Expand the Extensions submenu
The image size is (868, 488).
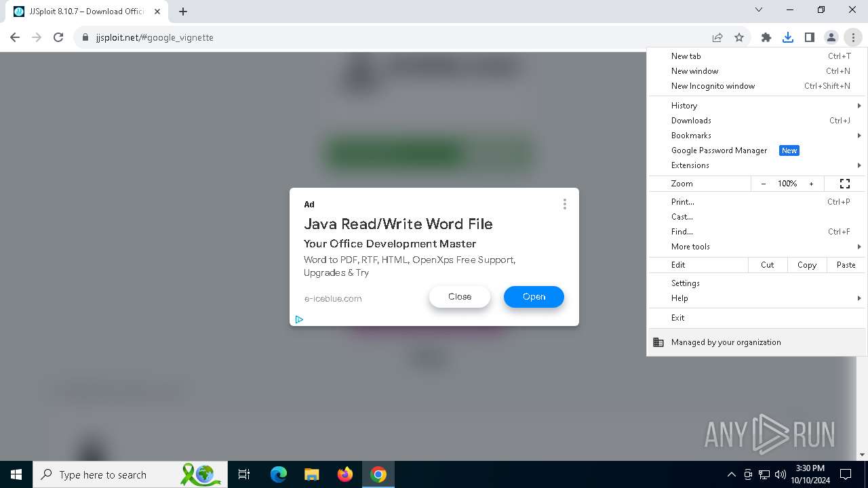click(x=757, y=165)
